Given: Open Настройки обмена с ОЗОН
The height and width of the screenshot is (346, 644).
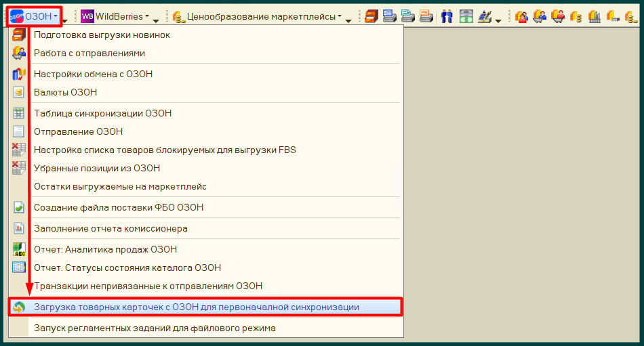Looking at the screenshot, I should tap(206, 74).
